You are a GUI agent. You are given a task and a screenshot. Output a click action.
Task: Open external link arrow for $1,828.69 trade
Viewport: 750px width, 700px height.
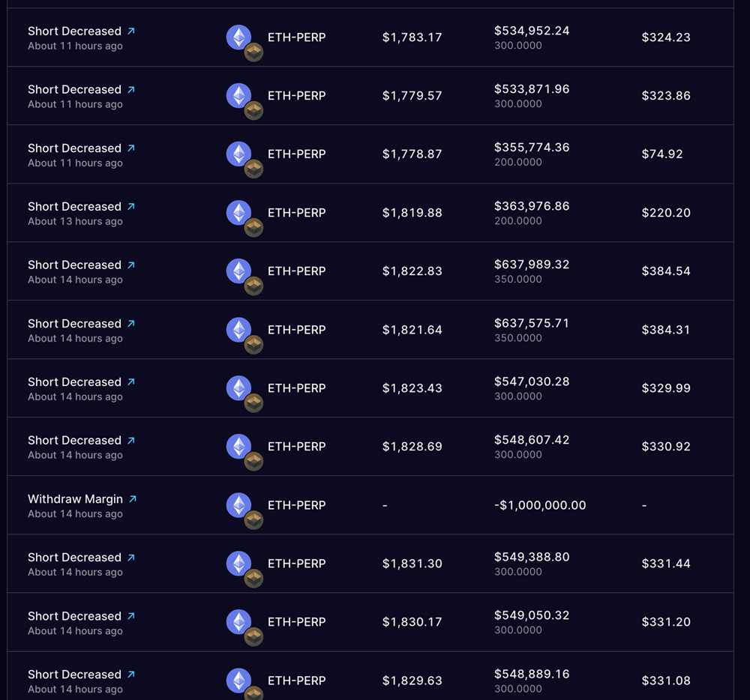click(131, 440)
